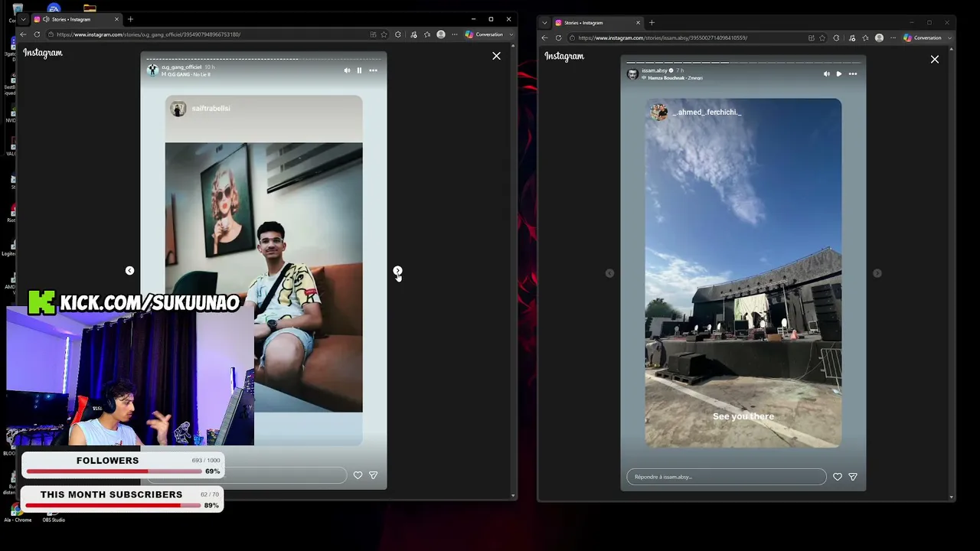
Task: Open more options for the o.g_gang_officiel story
Action: pyautogui.click(x=373, y=70)
